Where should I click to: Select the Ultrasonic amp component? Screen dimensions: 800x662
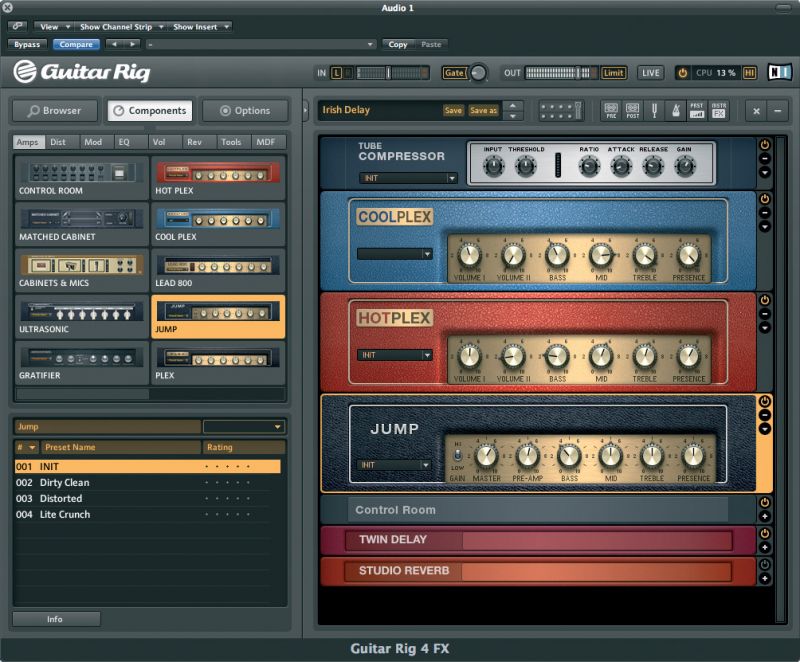tap(82, 316)
